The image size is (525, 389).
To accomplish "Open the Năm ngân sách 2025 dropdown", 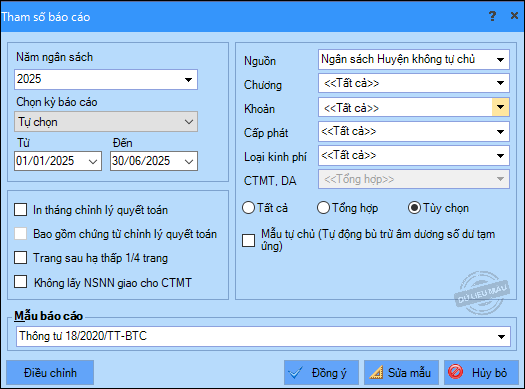I will tap(189, 80).
